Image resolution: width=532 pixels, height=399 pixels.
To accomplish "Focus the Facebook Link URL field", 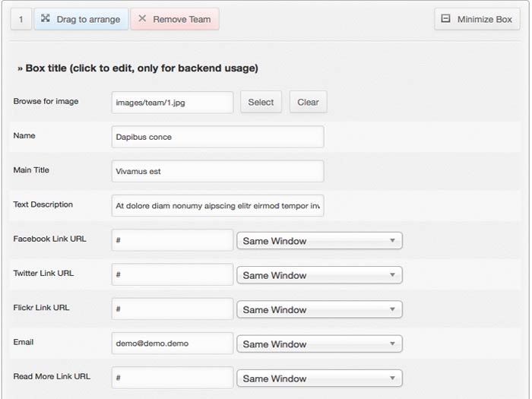I will (172, 240).
